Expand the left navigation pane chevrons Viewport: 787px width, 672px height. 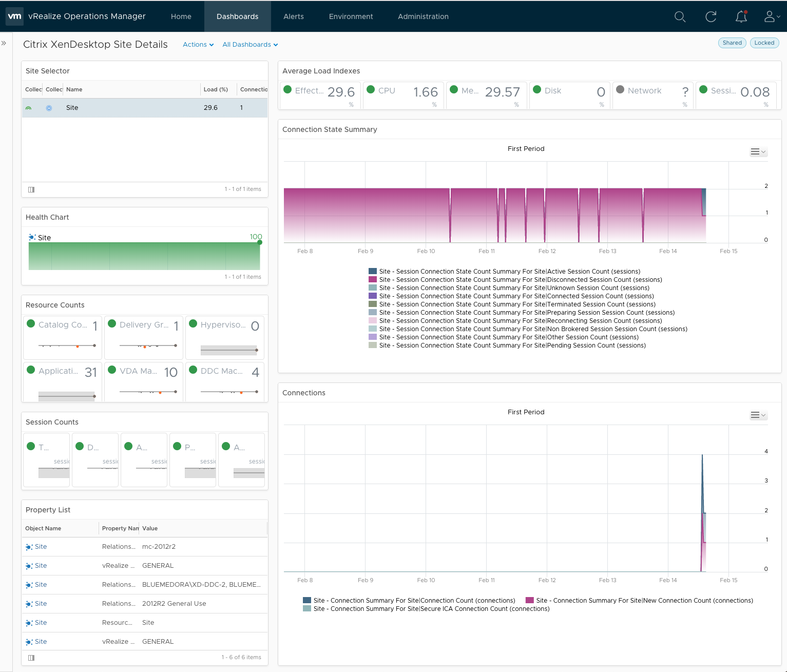4,43
